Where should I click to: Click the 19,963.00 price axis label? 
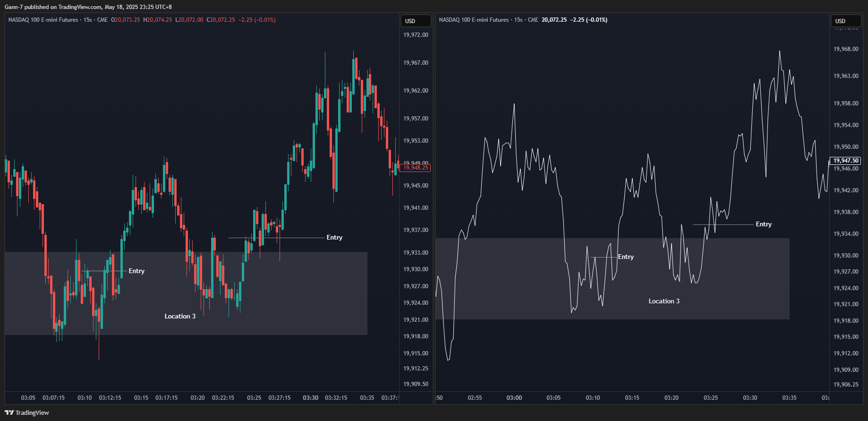point(846,76)
